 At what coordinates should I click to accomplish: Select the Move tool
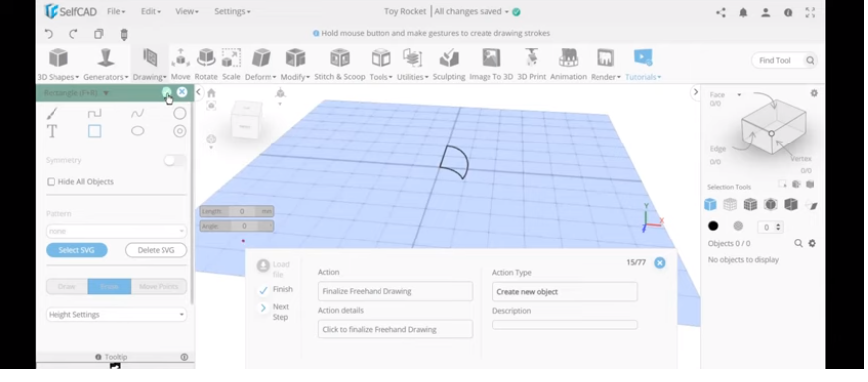click(x=180, y=64)
